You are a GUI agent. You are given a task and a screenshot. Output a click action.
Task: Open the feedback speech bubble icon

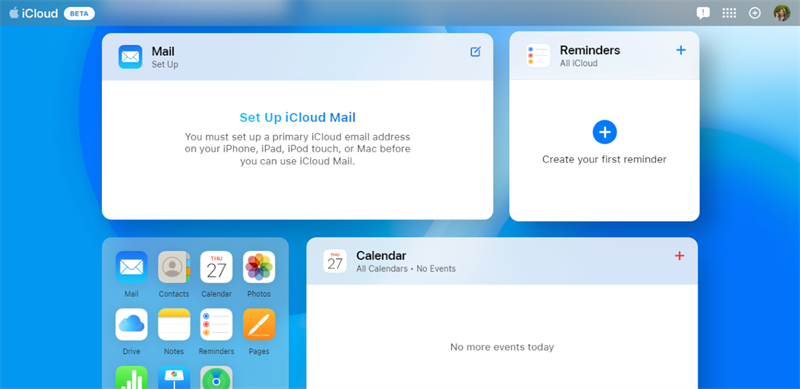point(703,13)
